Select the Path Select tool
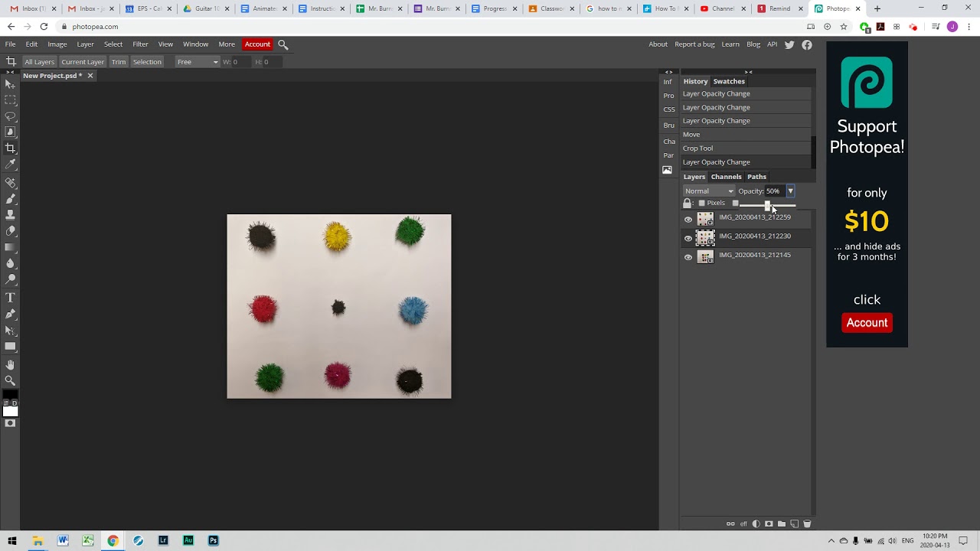 click(x=10, y=331)
